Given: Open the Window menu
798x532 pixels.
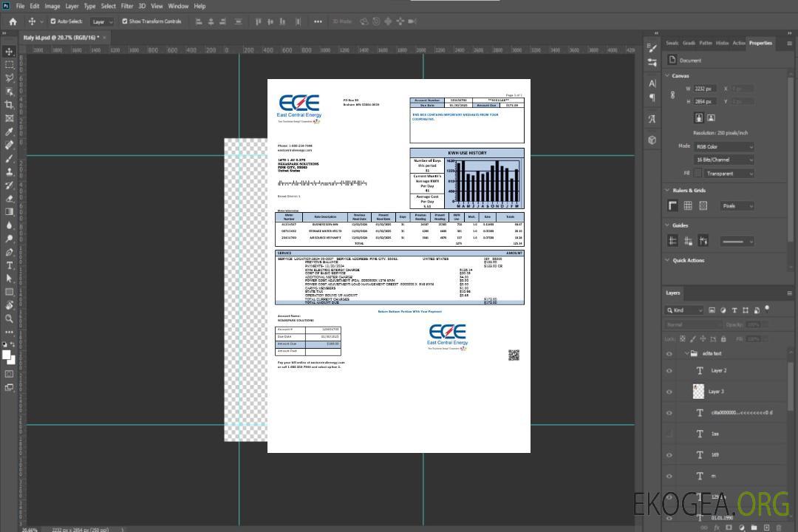Looking at the screenshot, I should pyautogui.click(x=178, y=6).
